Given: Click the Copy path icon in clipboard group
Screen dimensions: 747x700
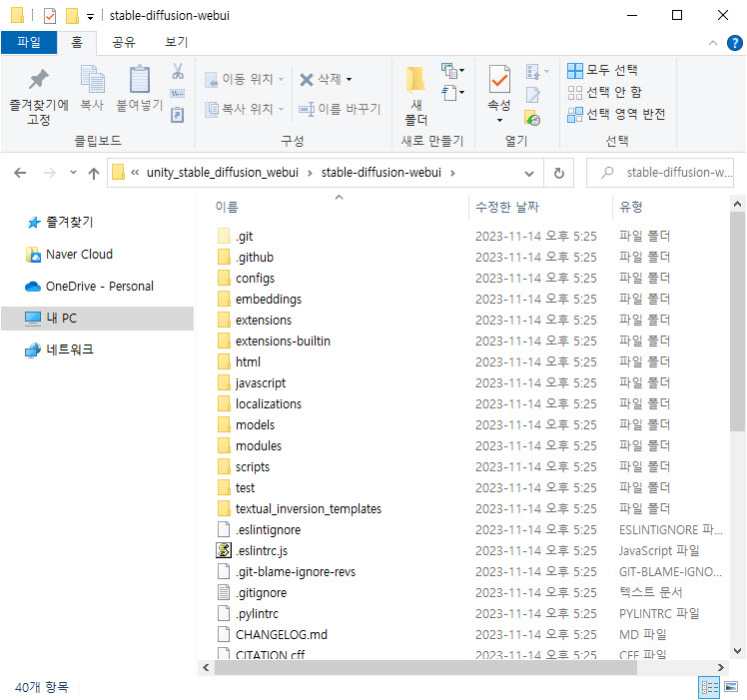Looking at the screenshot, I should point(178,94).
